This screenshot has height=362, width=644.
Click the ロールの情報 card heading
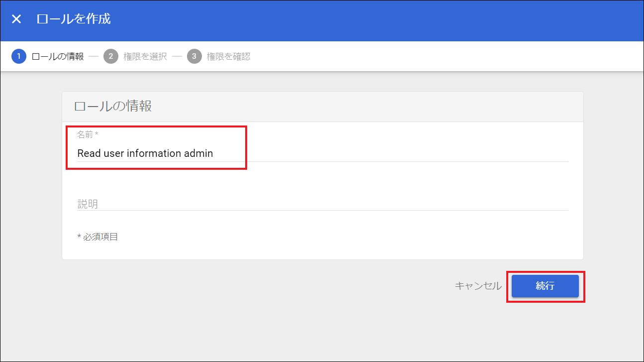(x=113, y=106)
